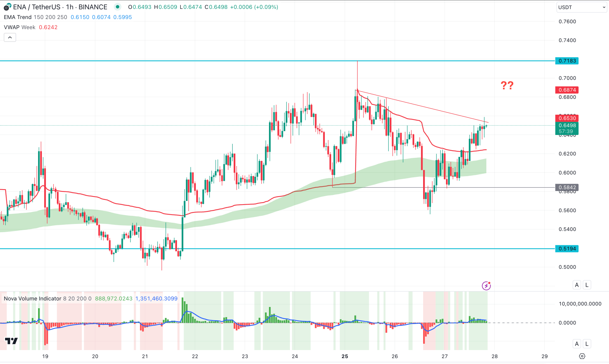Click date label 25 on time axis
The width and height of the screenshot is (609, 364).
345,356
